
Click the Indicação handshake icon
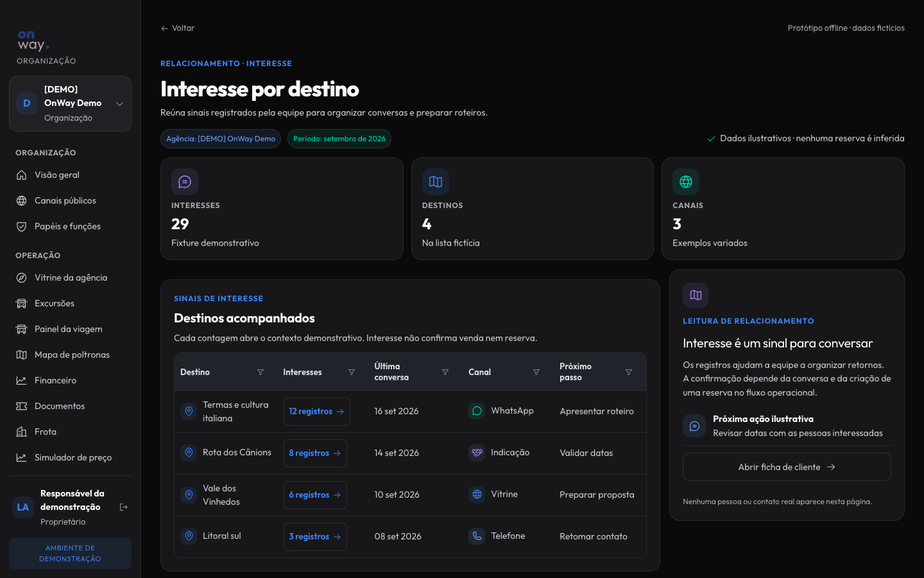coord(477,453)
